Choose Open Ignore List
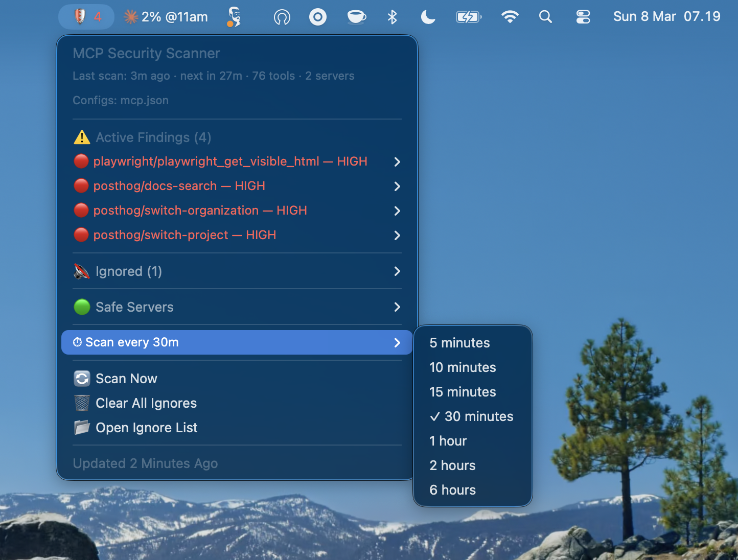The height and width of the screenshot is (560, 738). [147, 428]
